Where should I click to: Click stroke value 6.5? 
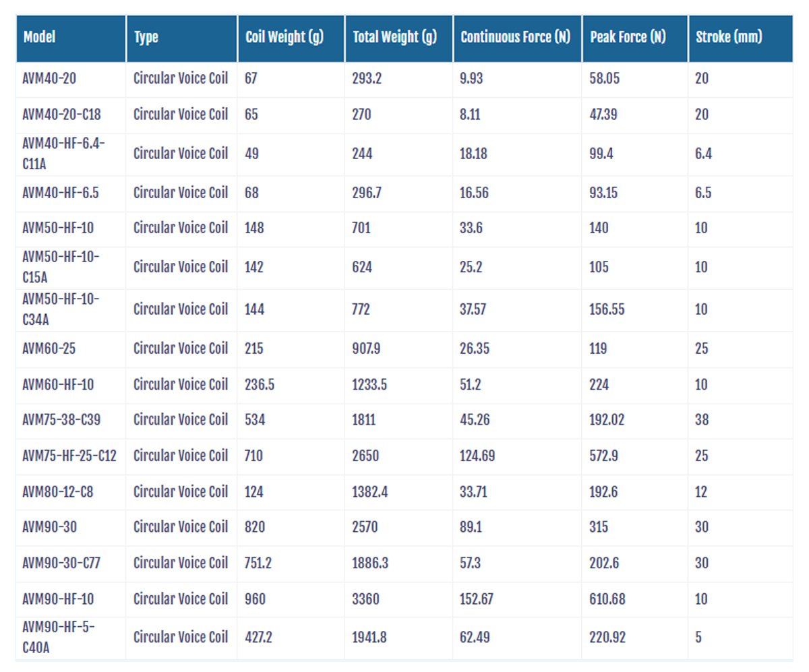coord(704,193)
